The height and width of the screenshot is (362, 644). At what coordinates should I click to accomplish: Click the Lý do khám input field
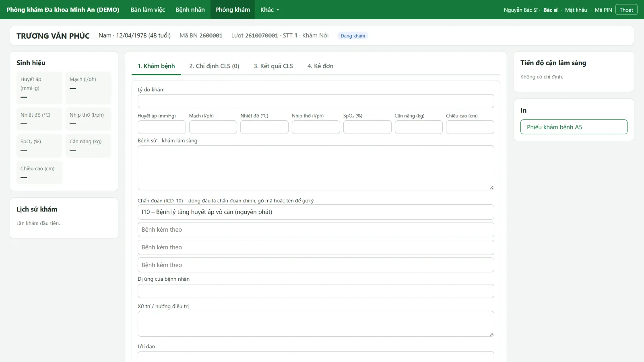(x=316, y=101)
